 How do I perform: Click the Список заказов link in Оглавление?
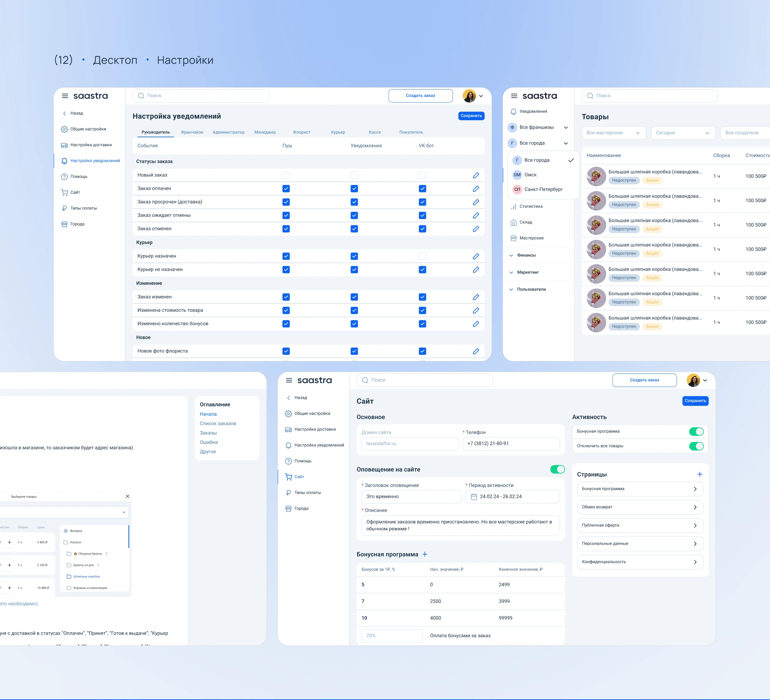tap(218, 423)
